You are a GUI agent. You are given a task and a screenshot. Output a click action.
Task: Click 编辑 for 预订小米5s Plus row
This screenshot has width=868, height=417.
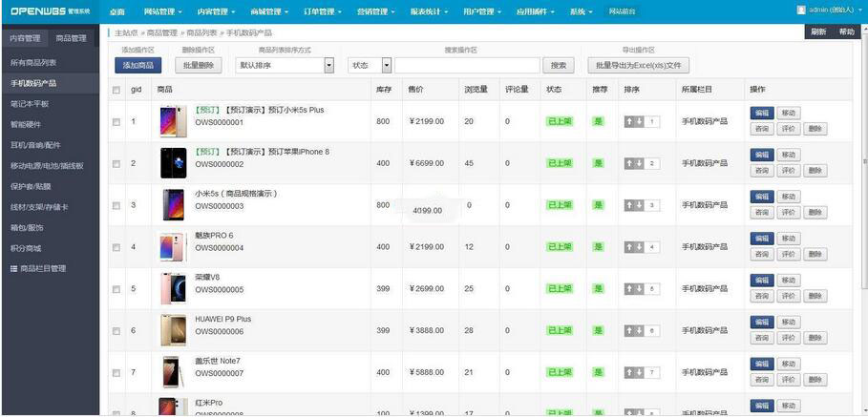coord(762,113)
